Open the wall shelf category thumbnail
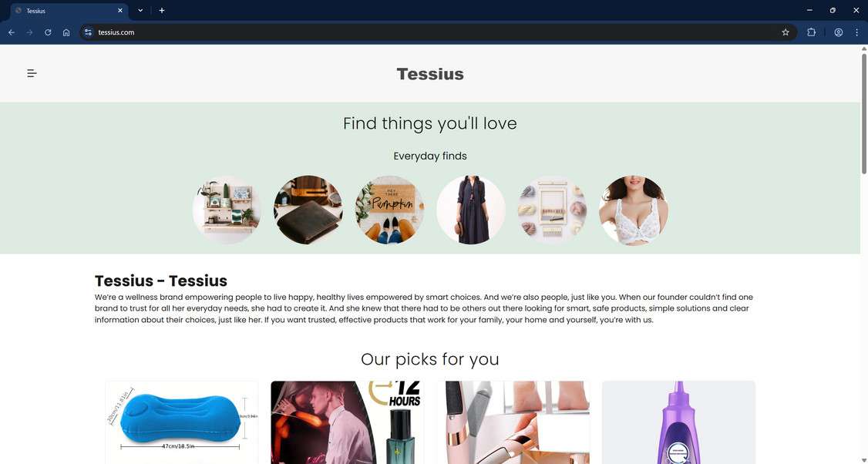Screen dimensions: 868x464 tap(227, 210)
